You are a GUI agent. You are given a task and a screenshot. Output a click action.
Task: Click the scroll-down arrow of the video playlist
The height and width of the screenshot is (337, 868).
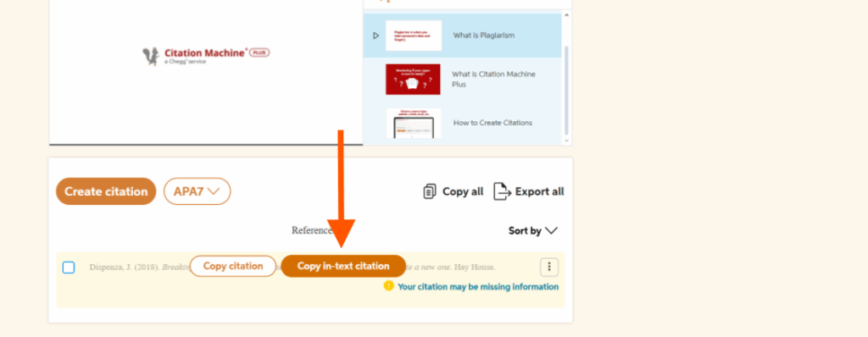point(566,141)
